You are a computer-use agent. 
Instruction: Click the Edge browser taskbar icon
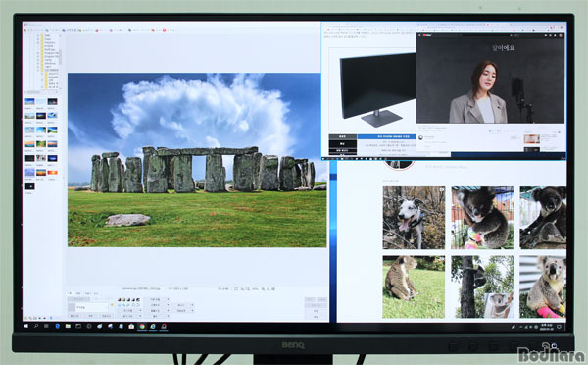tap(153, 327)
